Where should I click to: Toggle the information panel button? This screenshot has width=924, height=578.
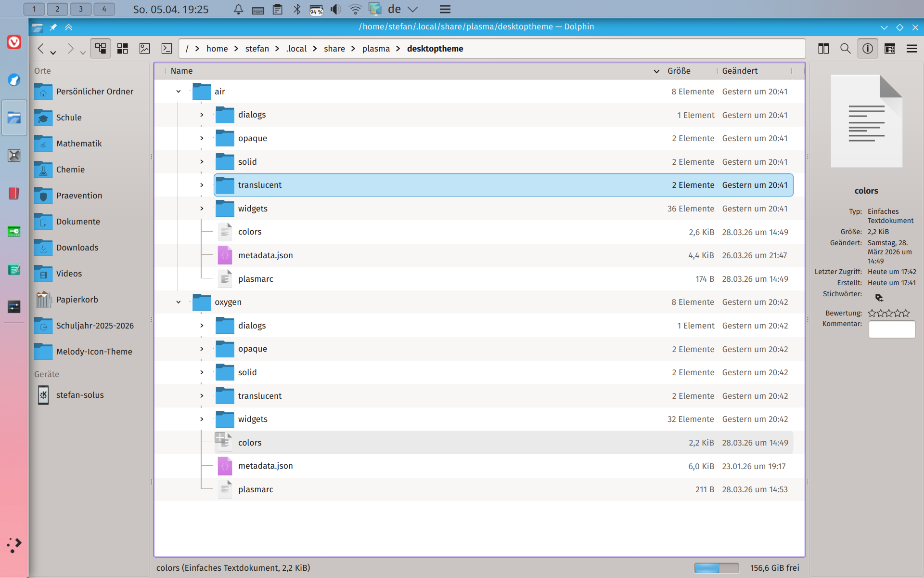pyautogui.click(x=867, y=49)
